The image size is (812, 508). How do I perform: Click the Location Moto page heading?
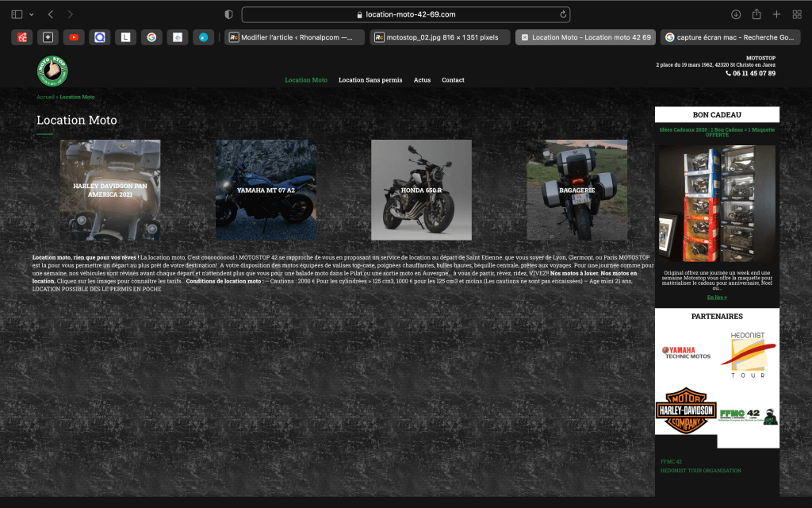[77, 121]
